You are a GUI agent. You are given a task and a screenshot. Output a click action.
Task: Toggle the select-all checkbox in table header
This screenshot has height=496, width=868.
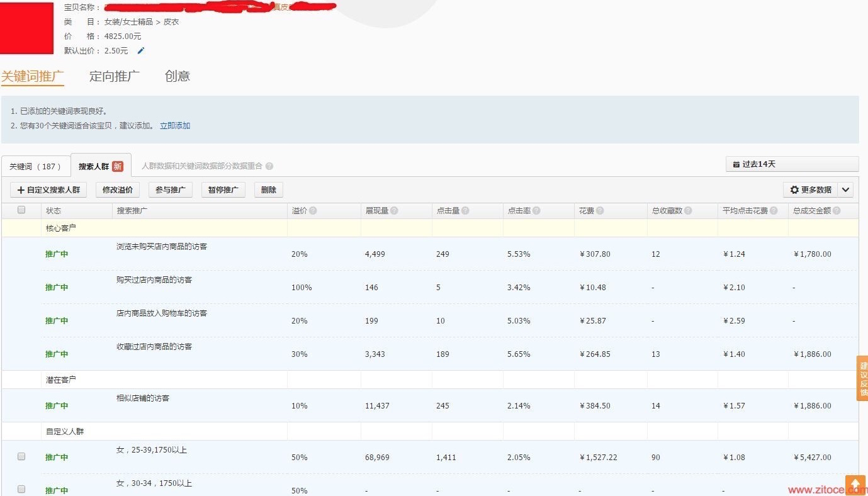(x=21, y=210)
